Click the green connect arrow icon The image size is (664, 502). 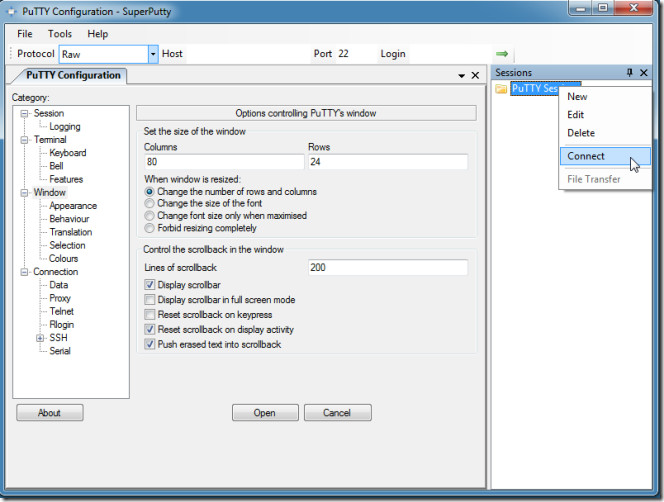502,54
